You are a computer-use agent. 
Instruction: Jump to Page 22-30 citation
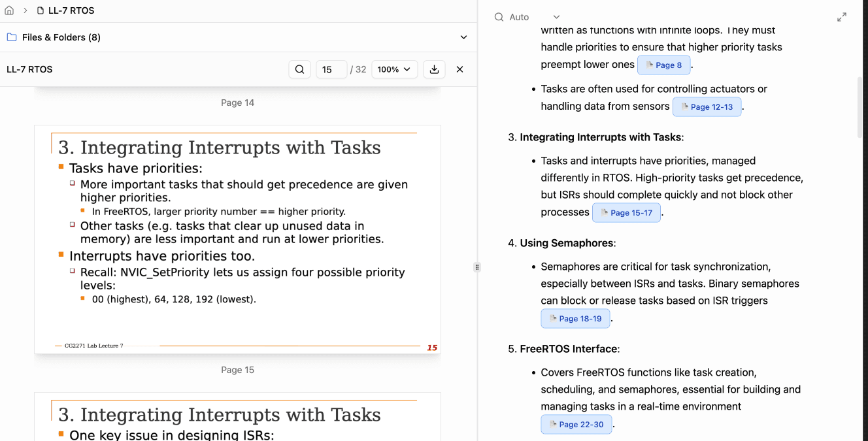coord(576,424)
